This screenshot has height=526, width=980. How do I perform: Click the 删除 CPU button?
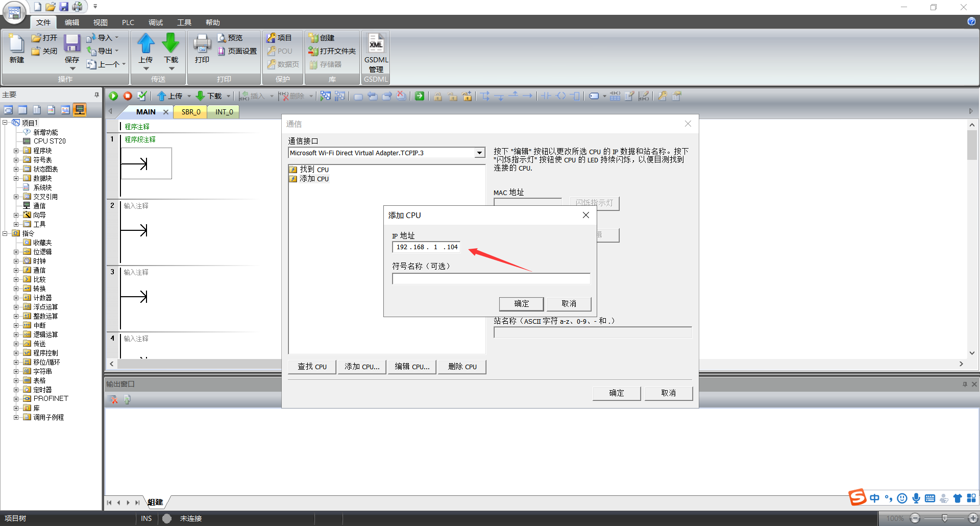(462, 367)
